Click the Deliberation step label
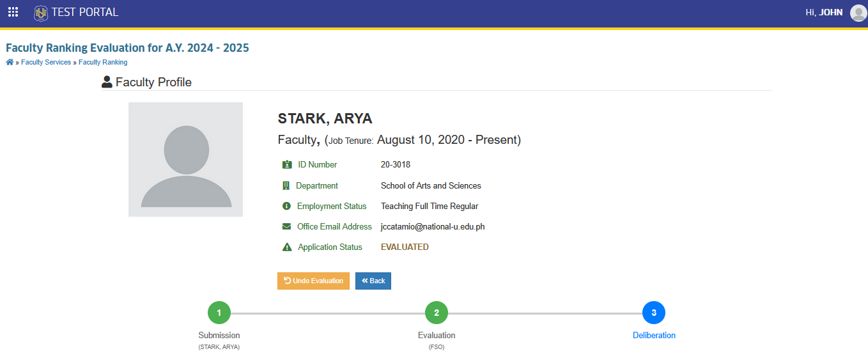Image resolution: width=868 pixels, height=358 pixels. (654, 336)
